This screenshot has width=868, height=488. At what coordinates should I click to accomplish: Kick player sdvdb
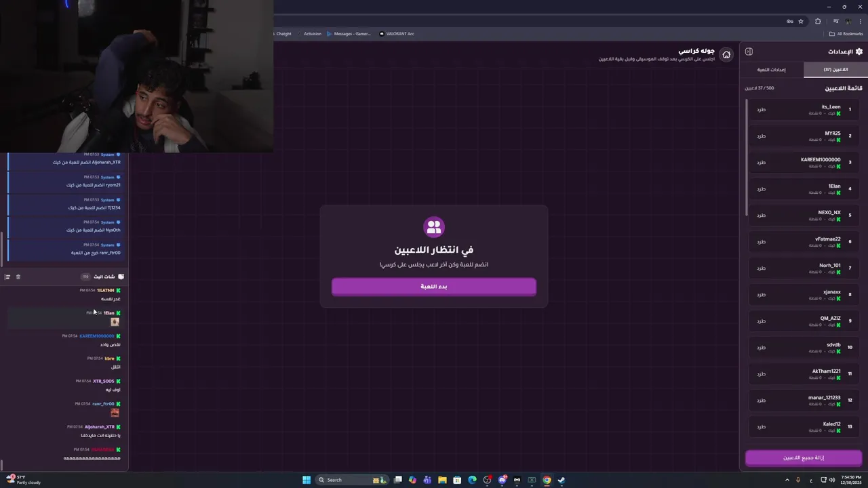point(761,348)
